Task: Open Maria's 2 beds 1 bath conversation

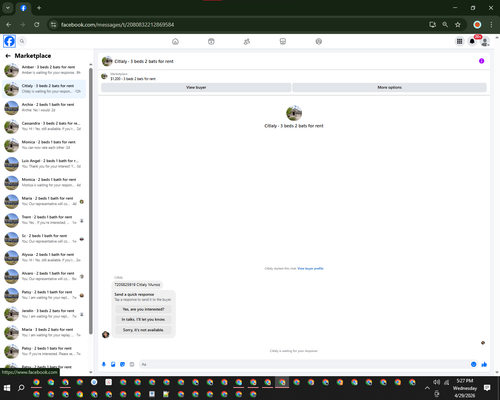Action: pos(44,201)
